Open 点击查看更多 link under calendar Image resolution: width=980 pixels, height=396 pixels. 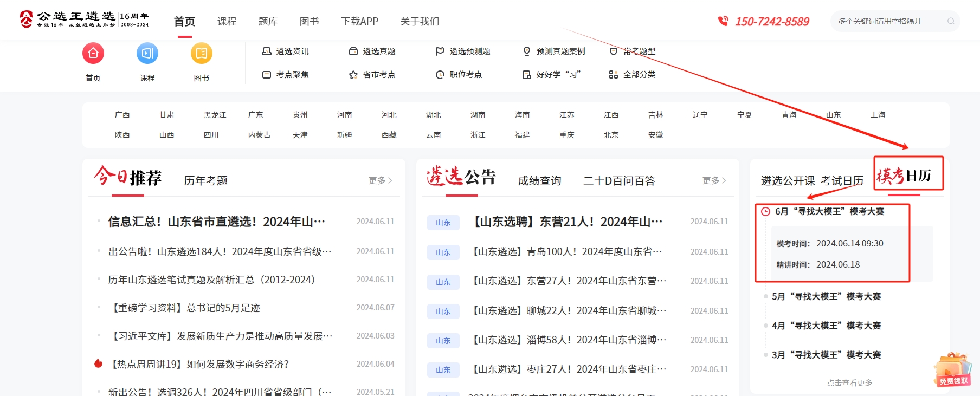849,383
